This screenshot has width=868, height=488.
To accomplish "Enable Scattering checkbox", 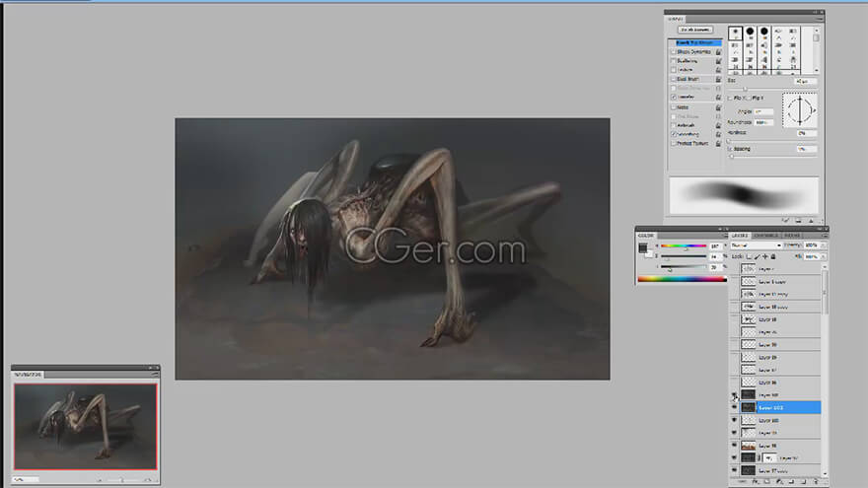I will pyautogui.click(x=674, y=61).
